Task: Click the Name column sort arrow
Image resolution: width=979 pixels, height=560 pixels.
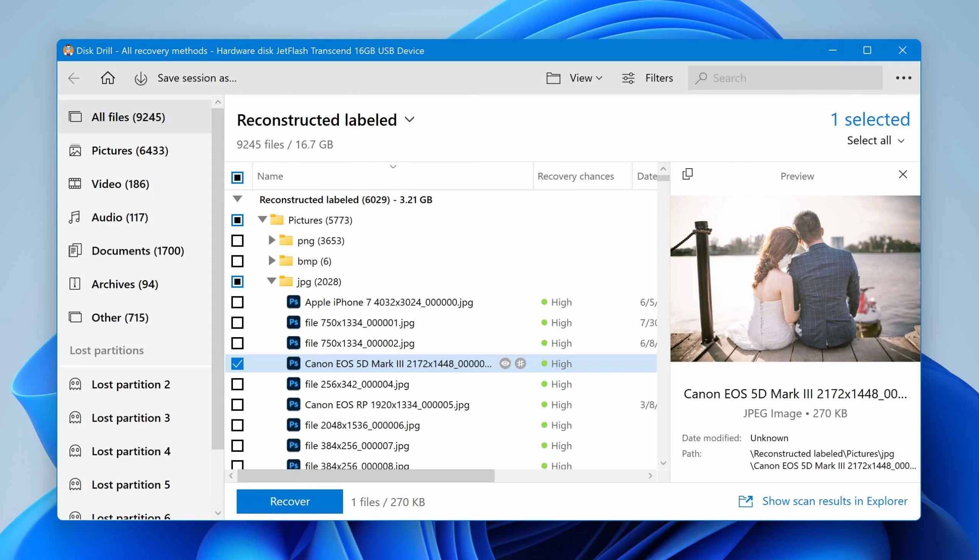Action: tap(393, 167)
